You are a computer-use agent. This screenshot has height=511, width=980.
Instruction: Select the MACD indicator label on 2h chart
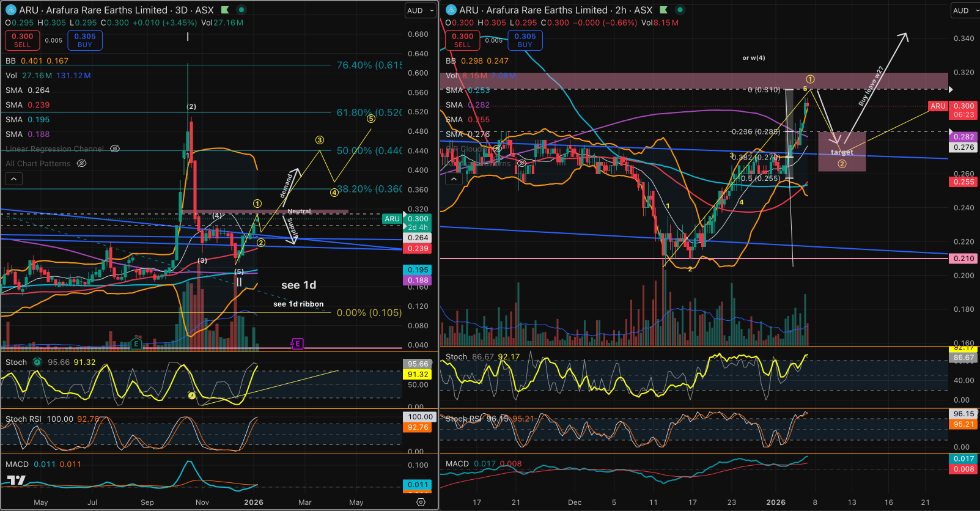point(457,464)
